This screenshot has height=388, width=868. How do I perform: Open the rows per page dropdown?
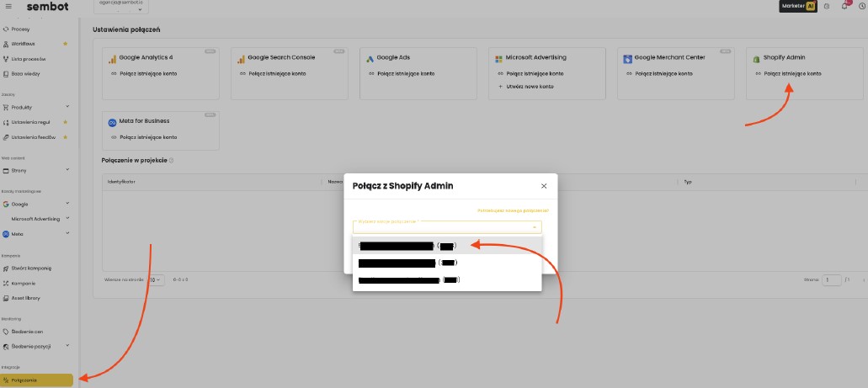point(156,280)
